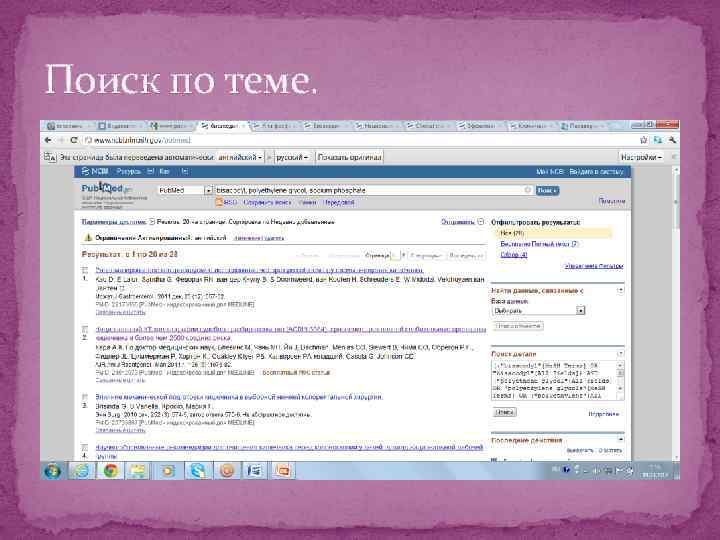720x540 pixels.
Task: Open the round orange taskbar app
Action: coord(226,471)
